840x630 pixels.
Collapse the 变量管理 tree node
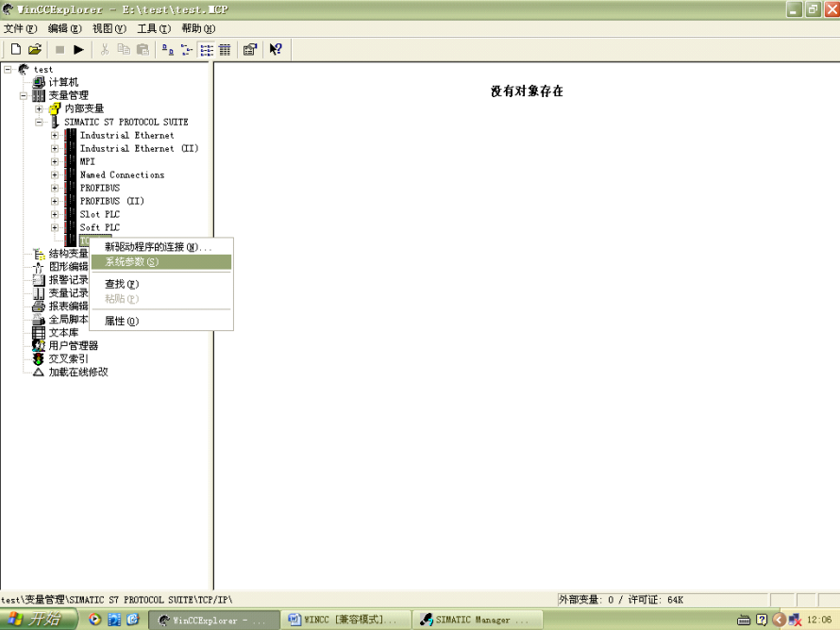pyautogui.click(x=24, y=96)
